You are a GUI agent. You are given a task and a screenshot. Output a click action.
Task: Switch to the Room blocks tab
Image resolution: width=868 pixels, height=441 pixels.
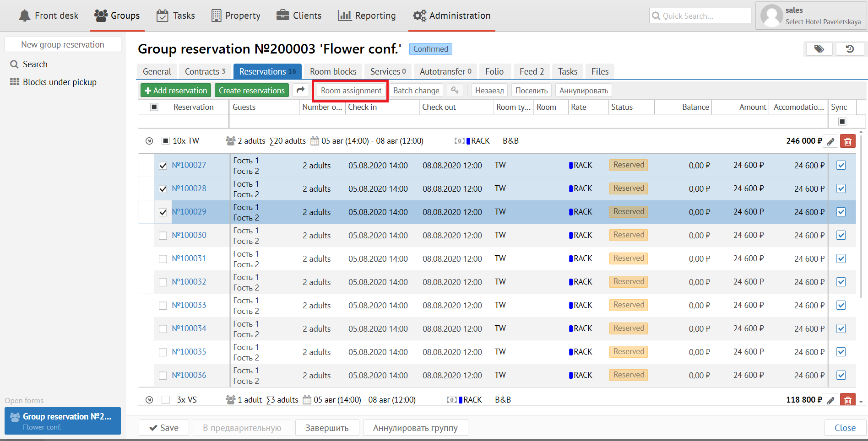point(333,71)
